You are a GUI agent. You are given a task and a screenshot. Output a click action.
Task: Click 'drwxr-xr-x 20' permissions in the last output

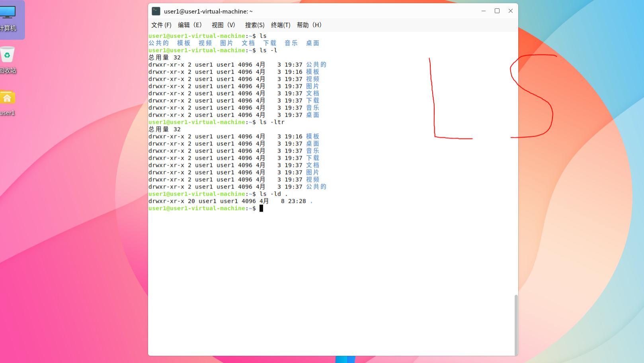click(172, 201)
